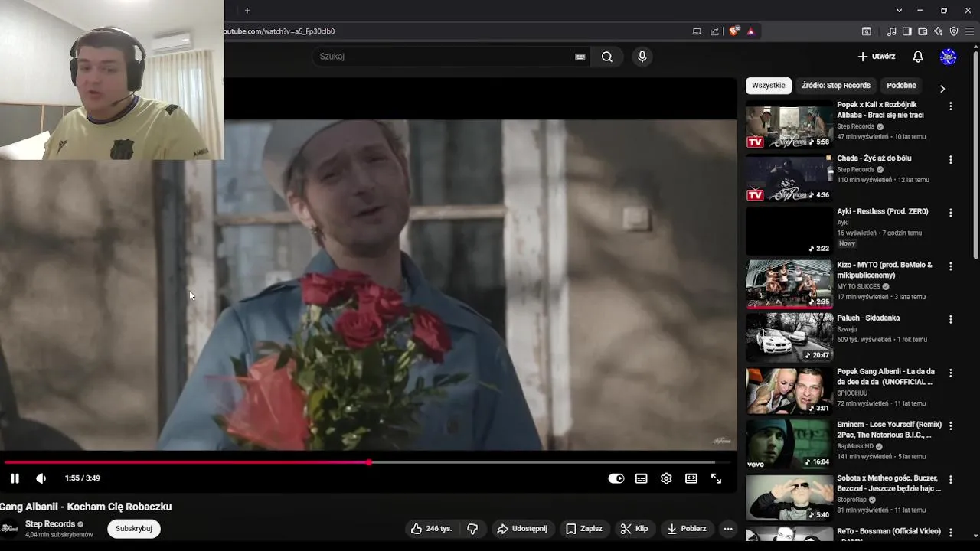Enter fullscreen mode
The width and height of the screenshot is (980, 551).
tap(716, 478)
